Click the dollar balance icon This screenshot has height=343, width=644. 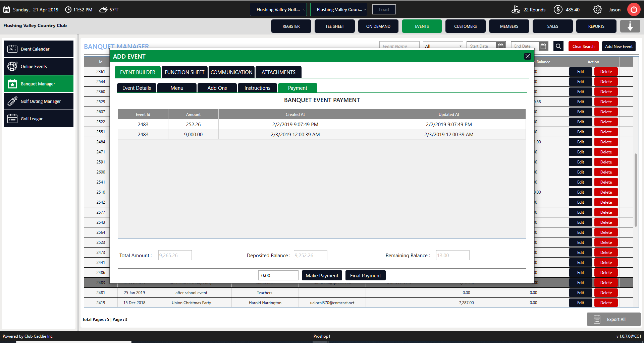[558, 10]
